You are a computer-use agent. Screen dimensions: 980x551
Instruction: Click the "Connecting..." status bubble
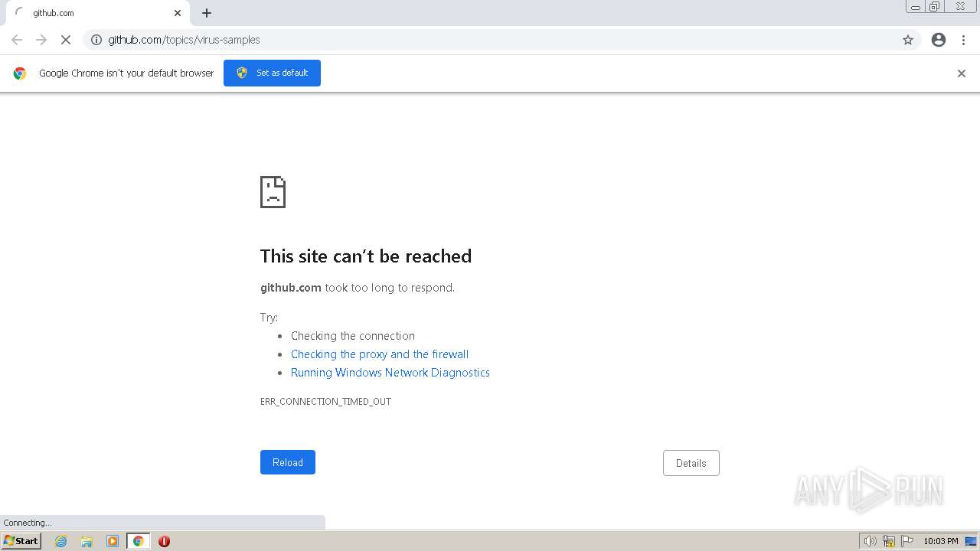point(162,523)
